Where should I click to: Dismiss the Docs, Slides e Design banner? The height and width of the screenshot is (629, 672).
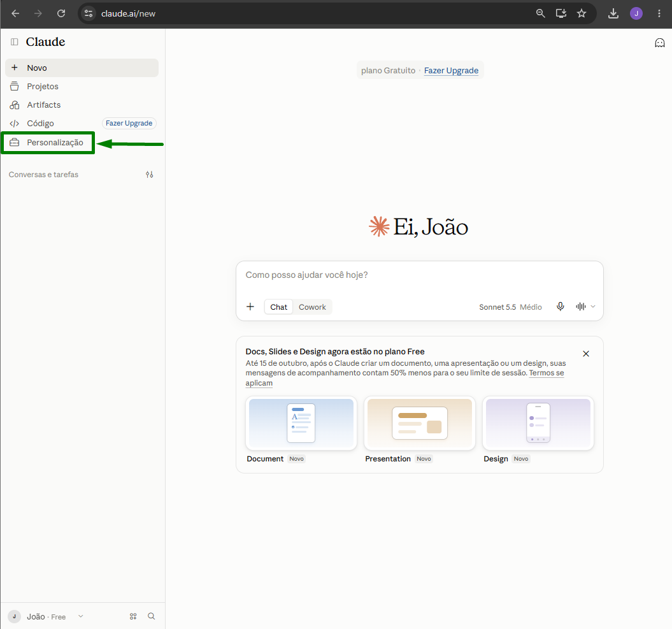point(586,354)
